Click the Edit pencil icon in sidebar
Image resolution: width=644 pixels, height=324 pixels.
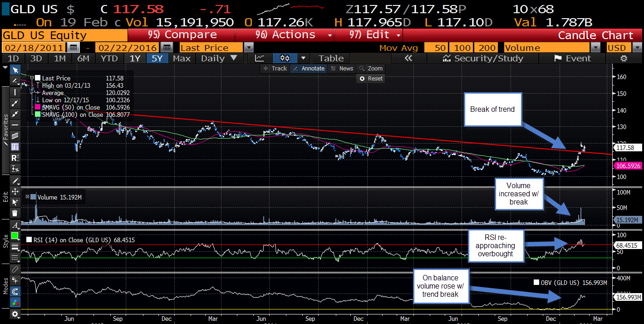tap(15, 180)
